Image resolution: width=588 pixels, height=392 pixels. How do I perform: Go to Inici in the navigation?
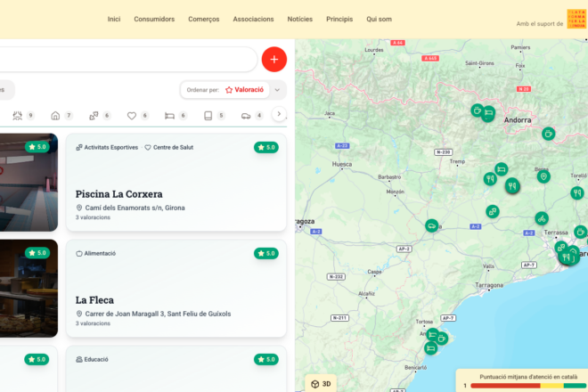coord(114,19)
